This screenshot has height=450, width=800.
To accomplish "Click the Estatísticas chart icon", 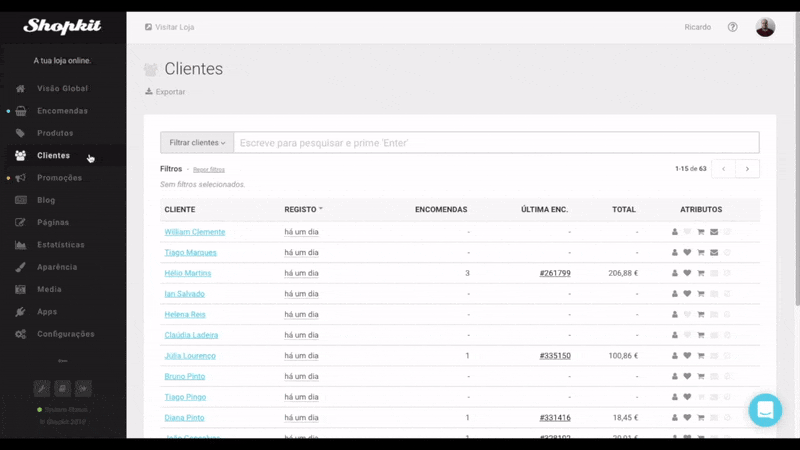I will pyautogui.click(x=20, y=245).
